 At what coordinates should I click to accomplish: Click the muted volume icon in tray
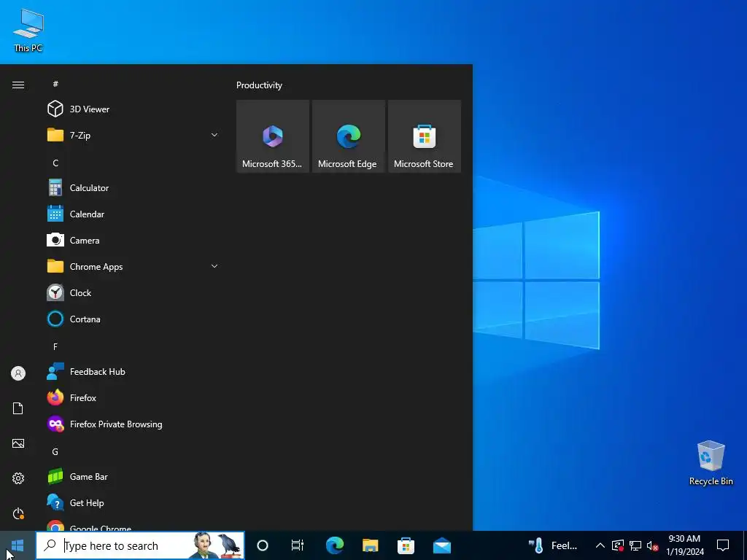point(652,545)
